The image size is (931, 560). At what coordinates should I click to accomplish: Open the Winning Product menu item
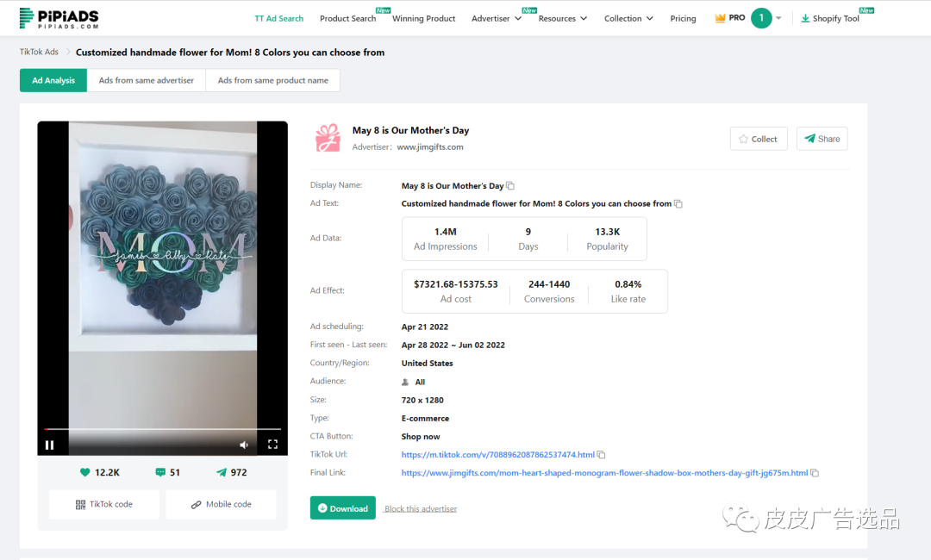pyautogui.click(x=423, y=18)
